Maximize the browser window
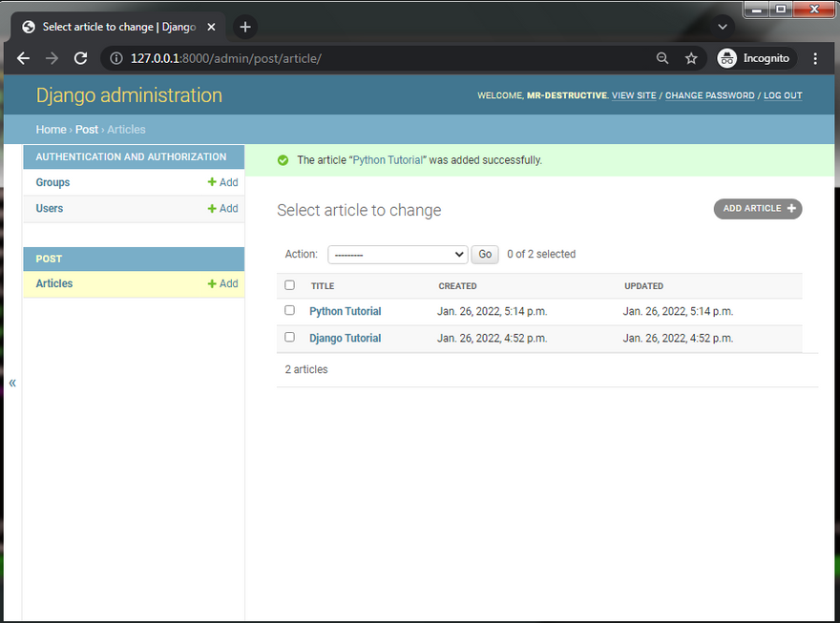The width and height of the screenshot is (840, 623). tap(781, 10)
